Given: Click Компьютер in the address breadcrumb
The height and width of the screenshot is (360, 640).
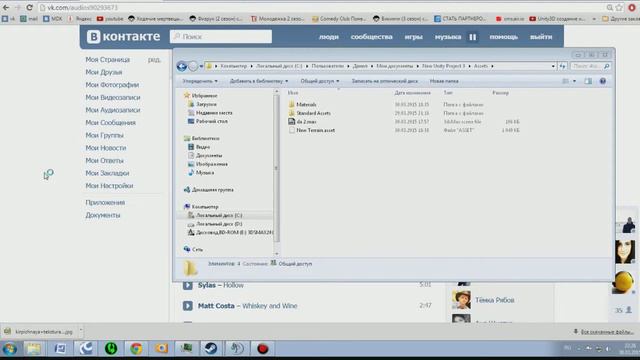Looking at the screenshot, I should [233, 66].
